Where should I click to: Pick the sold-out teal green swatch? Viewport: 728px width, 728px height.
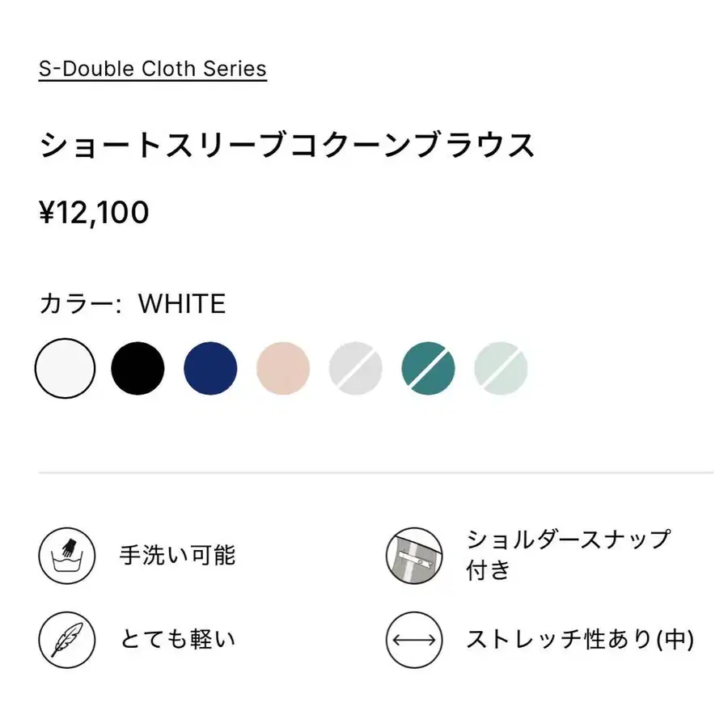tap(428, 369)
